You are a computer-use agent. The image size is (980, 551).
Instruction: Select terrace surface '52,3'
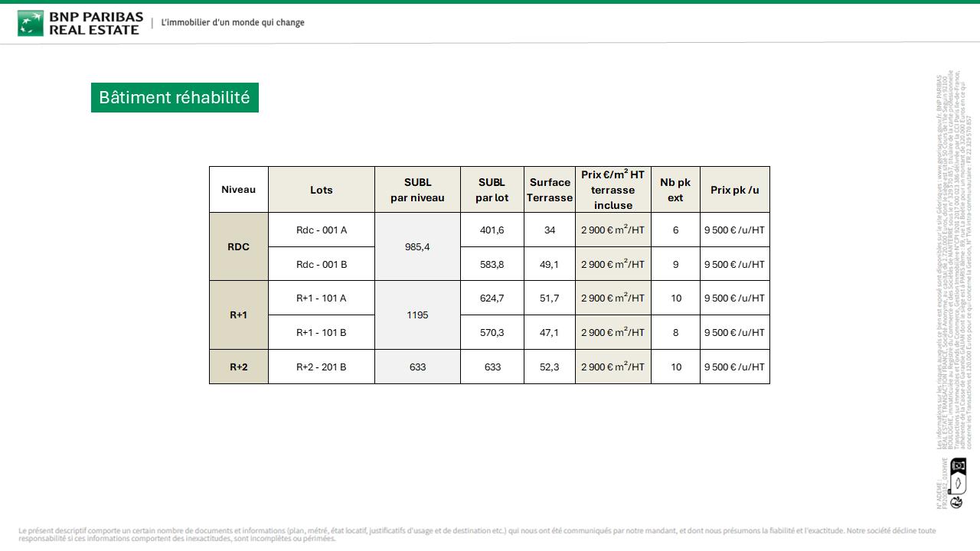(550, 367)
